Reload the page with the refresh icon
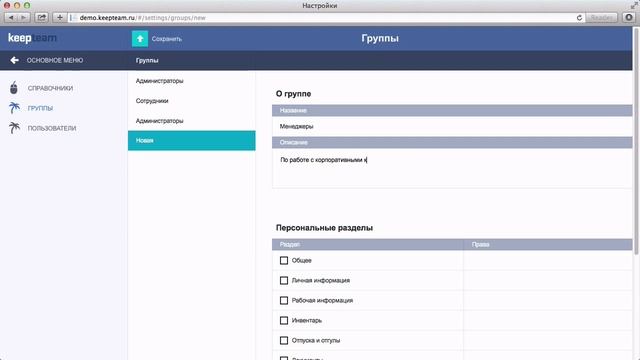Screen dimensions: 640x360 point(579,18)
